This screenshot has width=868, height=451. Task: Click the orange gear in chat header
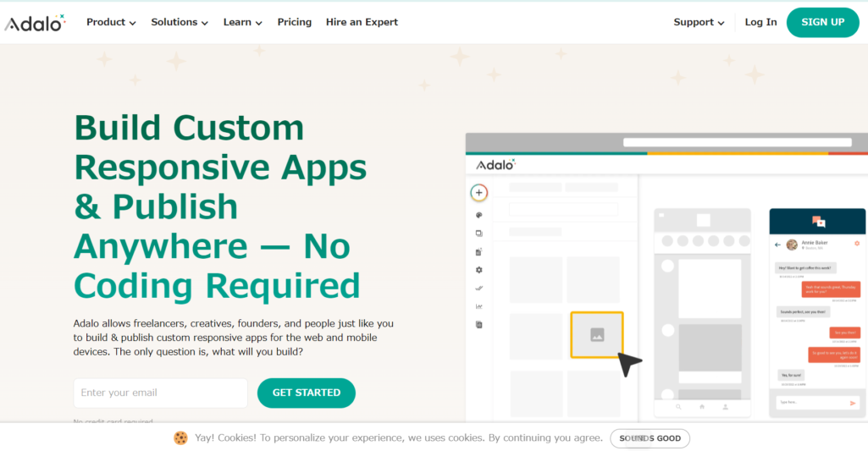[x=857, y=244]
